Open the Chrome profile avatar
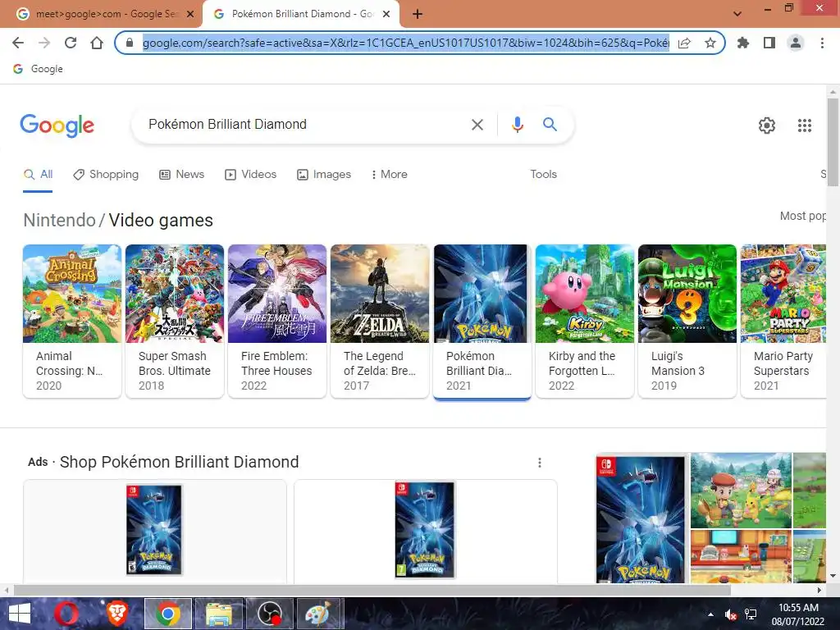 coord(796,43)
